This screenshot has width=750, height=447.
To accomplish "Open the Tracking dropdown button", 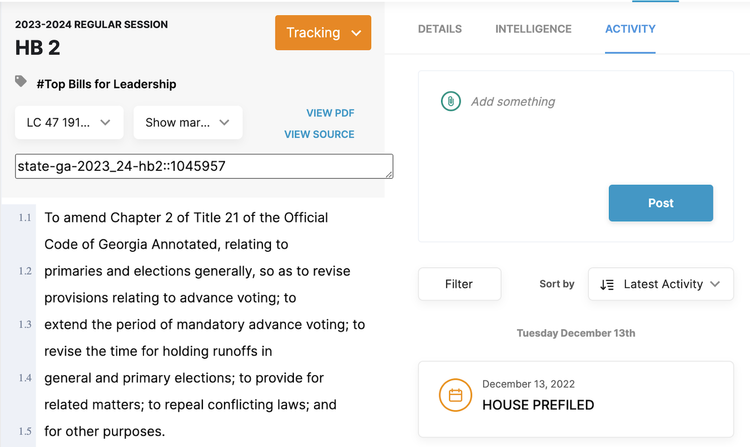I will [323, 33].
